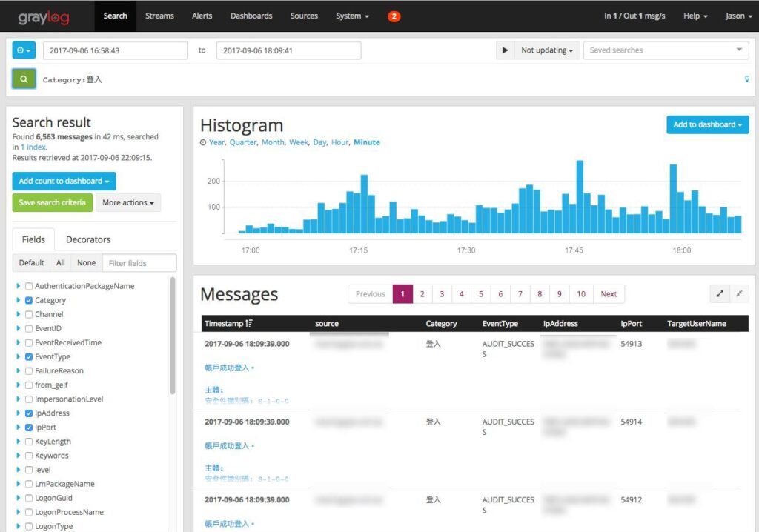Open the Add to dashboard dropdown
The height and width of the screenshot is (532, 759).
pyautogui.click(x=707, y=124)
